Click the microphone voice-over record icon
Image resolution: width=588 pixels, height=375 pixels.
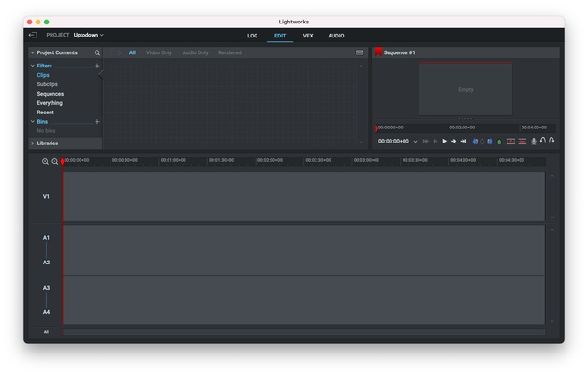(x=534, y=142)
